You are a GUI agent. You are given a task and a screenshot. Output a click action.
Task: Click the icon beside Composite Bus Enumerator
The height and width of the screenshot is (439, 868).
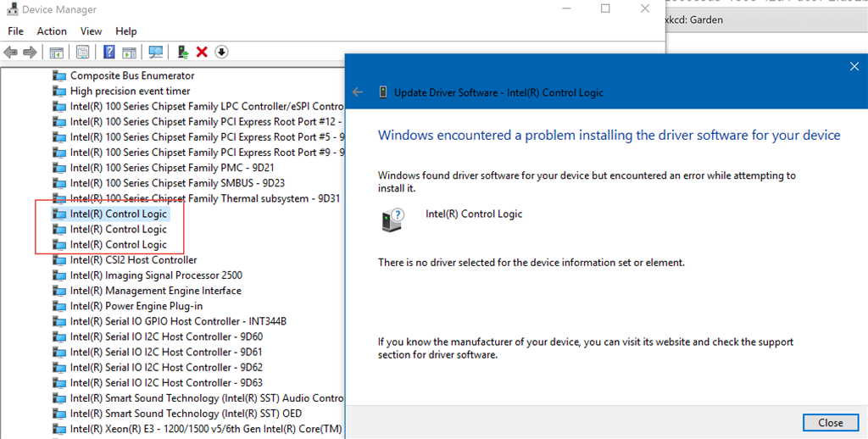[x=59, y=75]
